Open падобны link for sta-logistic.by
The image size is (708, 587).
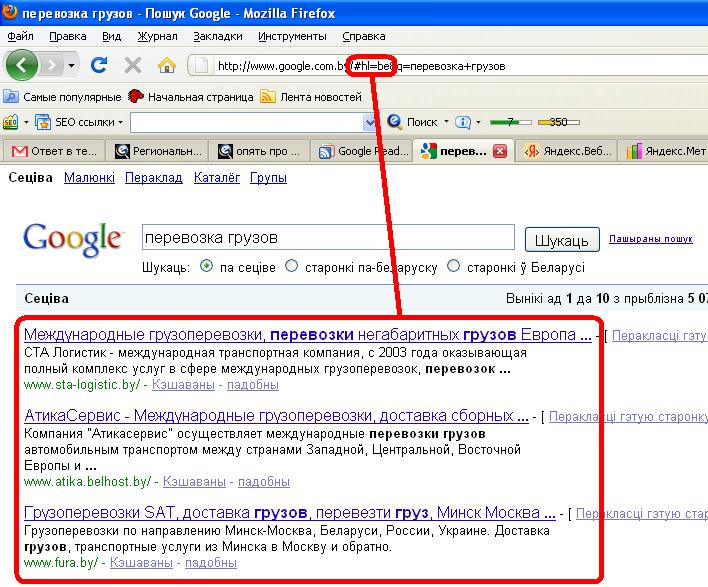click(253, 385)
